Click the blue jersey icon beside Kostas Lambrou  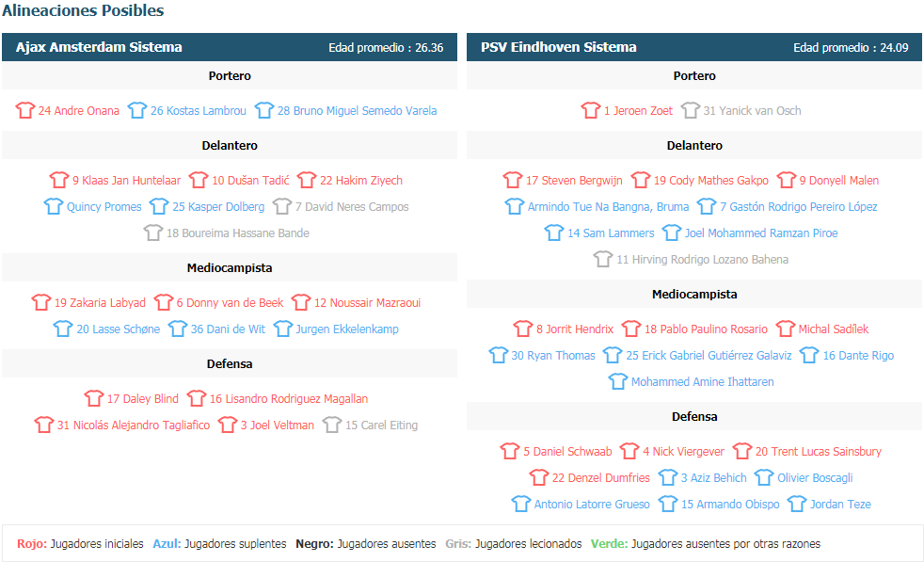(x=137, y=110)
